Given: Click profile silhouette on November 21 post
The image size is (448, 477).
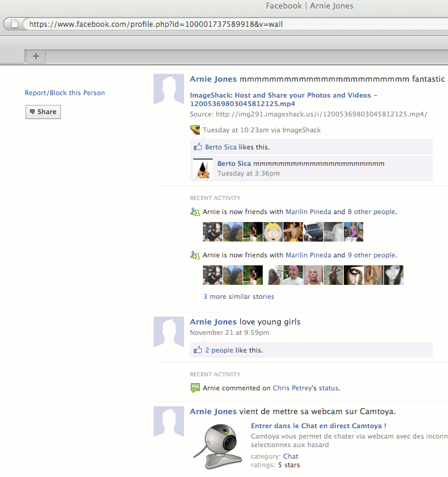Looking at the screenshot, I should pos(169,332).
